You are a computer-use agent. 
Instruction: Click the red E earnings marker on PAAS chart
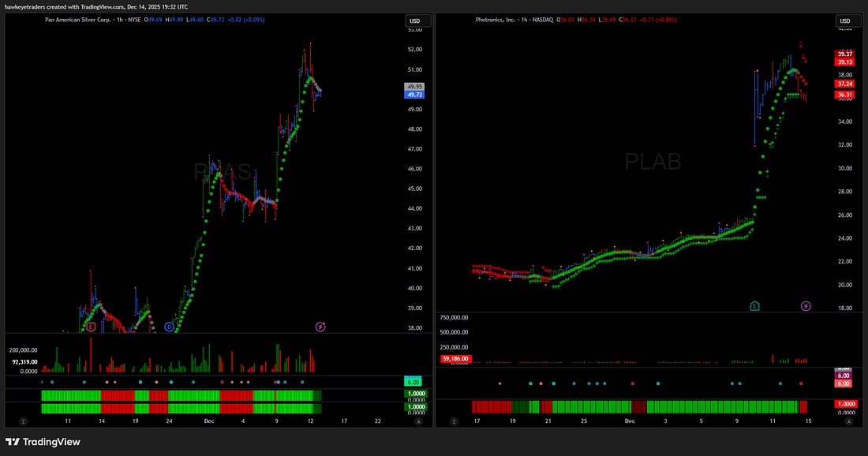92,327
